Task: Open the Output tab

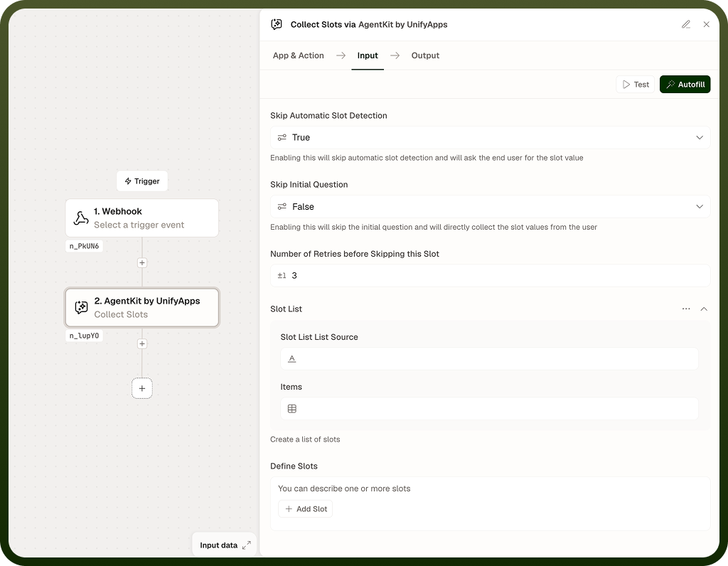Action: click(x=425, y=55)
